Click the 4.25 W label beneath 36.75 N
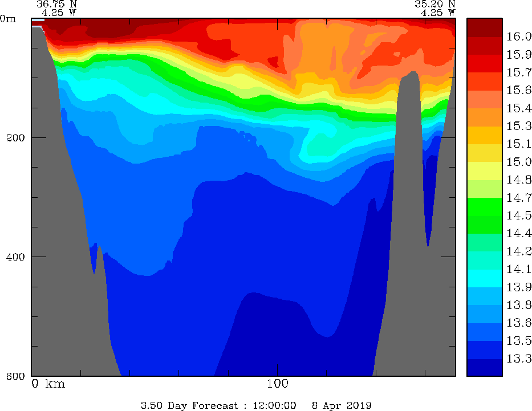 point(59,13)
